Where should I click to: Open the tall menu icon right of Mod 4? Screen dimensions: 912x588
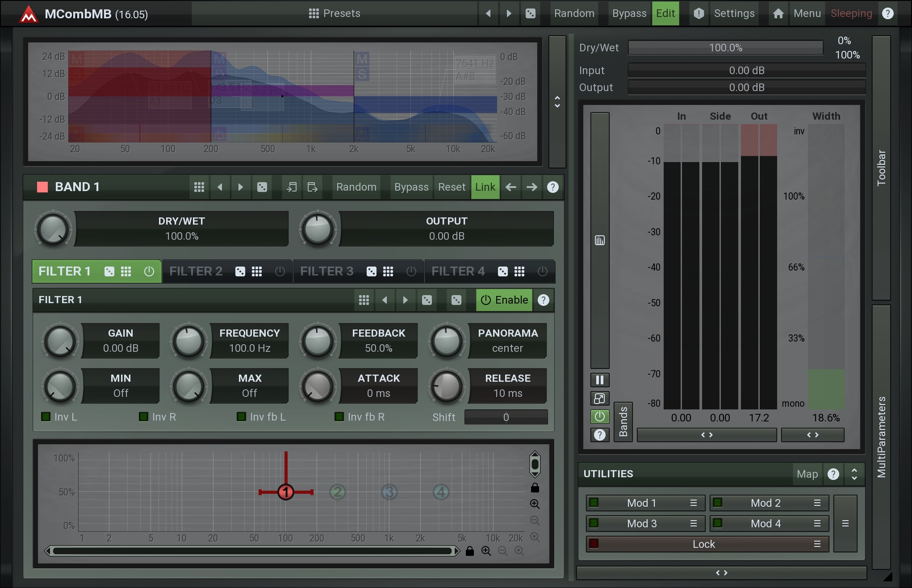pyautogui.click(x=845, y=524)
